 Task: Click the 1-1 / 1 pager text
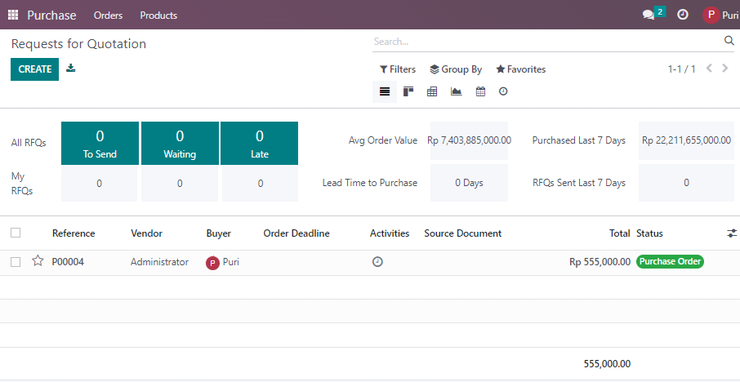click(681, 69)
